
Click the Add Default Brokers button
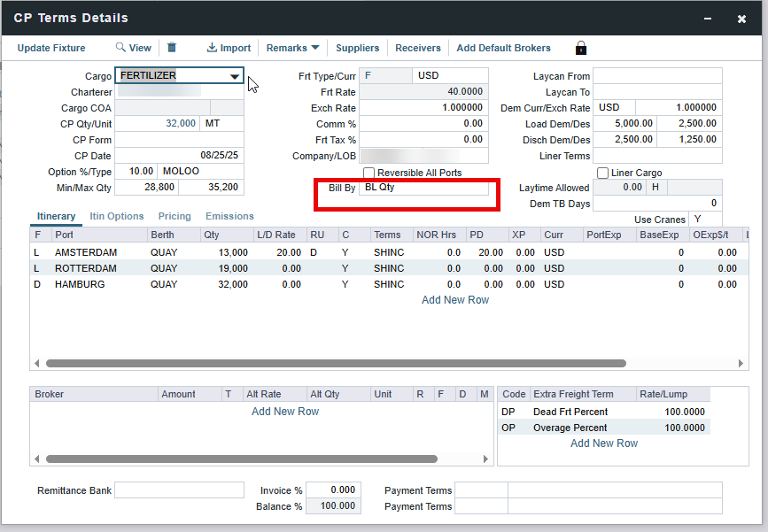(503, 48)
